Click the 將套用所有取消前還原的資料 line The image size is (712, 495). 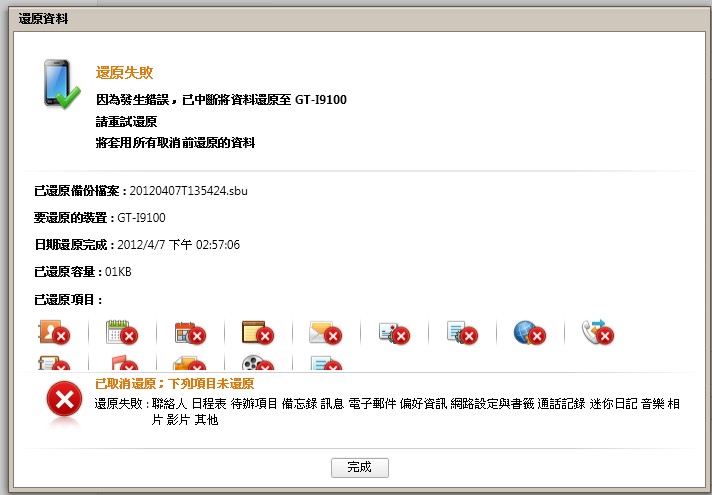click(175, 143)
